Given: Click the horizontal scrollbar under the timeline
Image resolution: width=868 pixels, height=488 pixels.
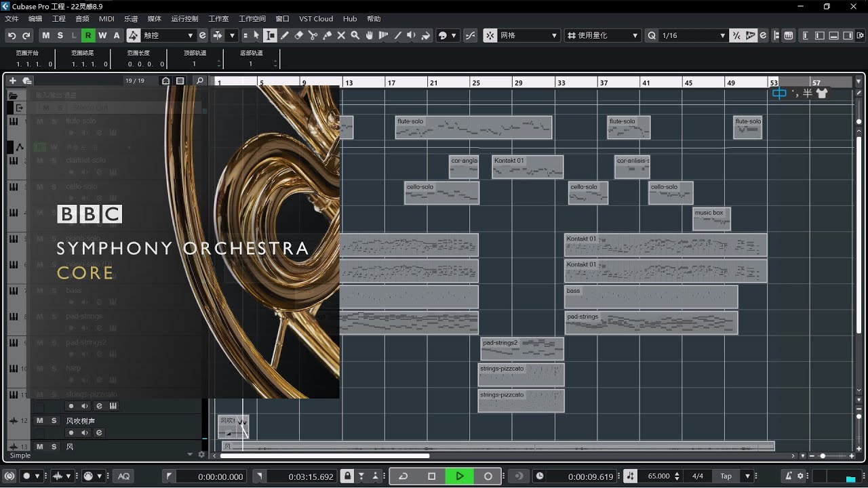Looking at the screenshot, I should [x=324, y=455].
